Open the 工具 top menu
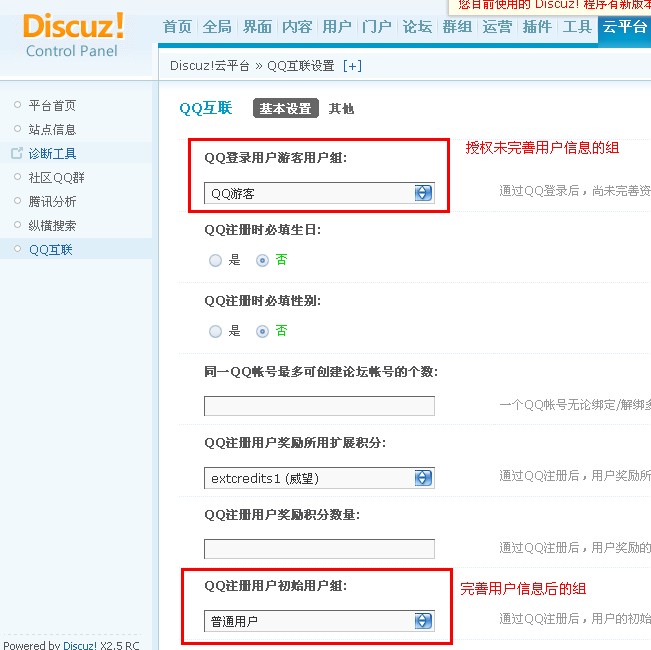The image size is (651, 650). [577, 27]
